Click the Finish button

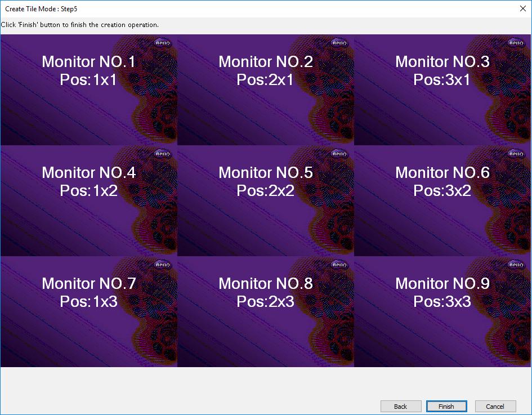tap(446, 406)
